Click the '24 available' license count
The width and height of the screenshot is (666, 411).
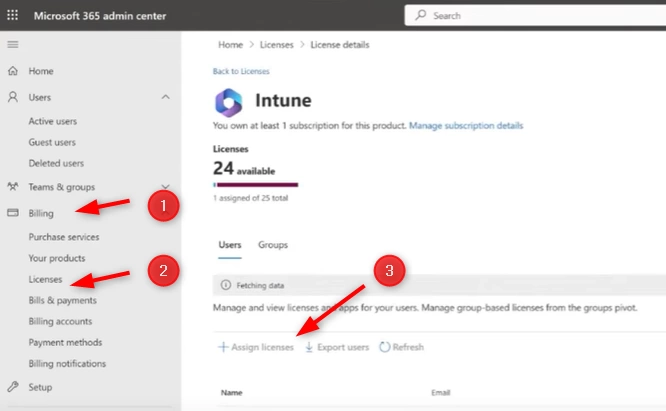[x=244, y=169]
